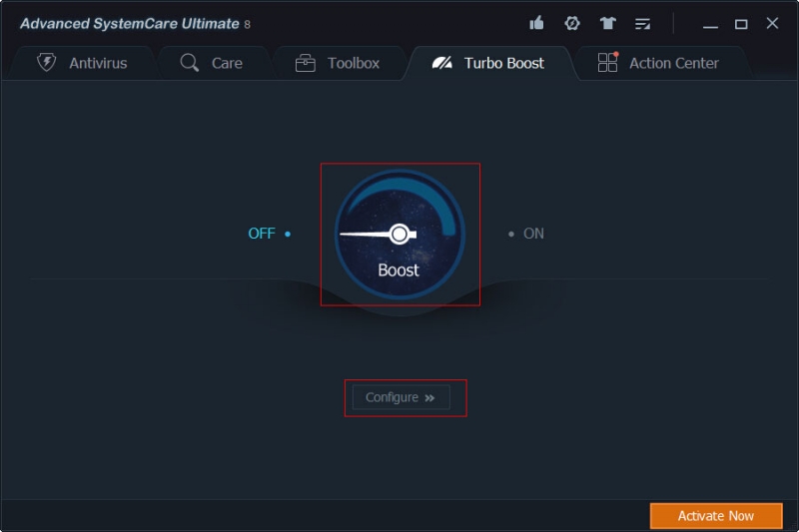Click the Configure button
The width and height of the screenshot is (799, 532).
[x=401, y=397]
